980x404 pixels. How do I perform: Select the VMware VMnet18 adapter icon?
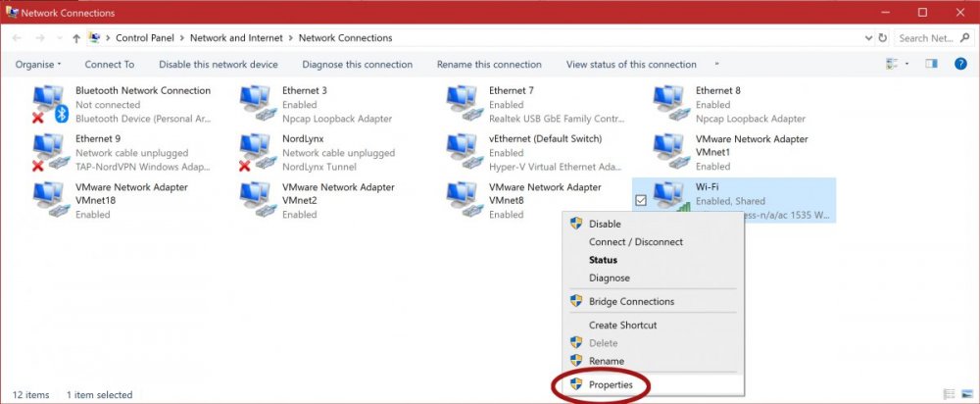(x=49, y=200)
